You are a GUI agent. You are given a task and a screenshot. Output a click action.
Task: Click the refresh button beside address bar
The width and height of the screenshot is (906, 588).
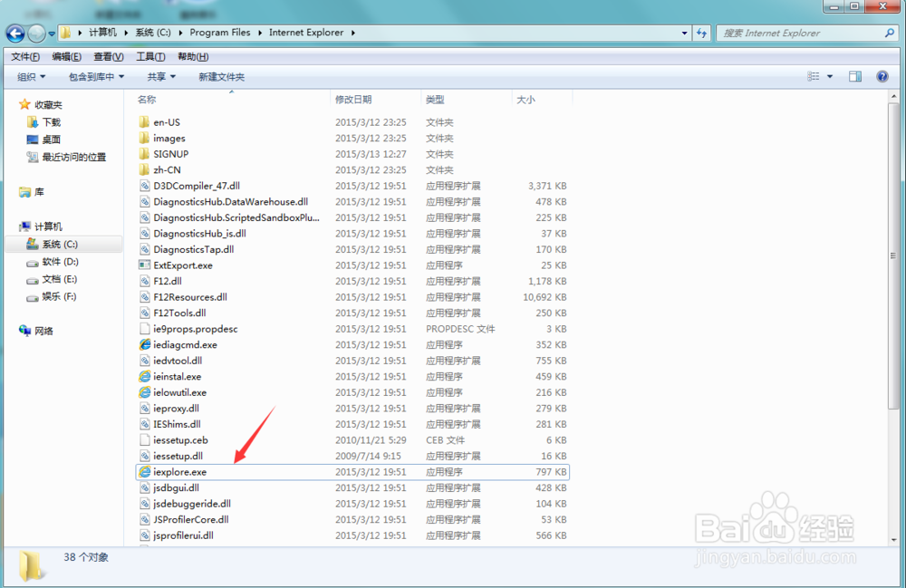click(x=701, y=33)
